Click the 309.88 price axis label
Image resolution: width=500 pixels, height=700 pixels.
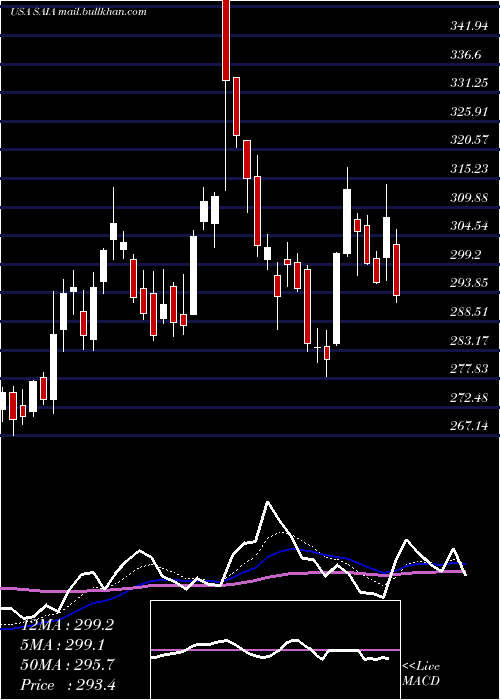coord(469,197)
